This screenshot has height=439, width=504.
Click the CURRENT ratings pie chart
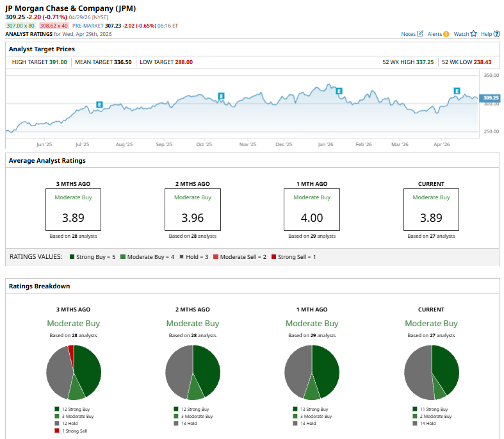click(x=432, y=372)
